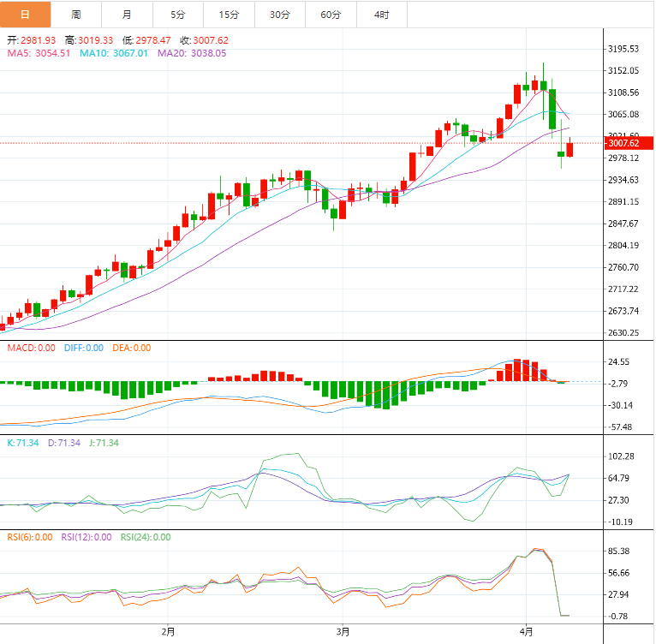The width and height of the screenshot is (656, 644).
Task: Click the K:71.34 KDJ legend value
Action: (x=22, y=443)
